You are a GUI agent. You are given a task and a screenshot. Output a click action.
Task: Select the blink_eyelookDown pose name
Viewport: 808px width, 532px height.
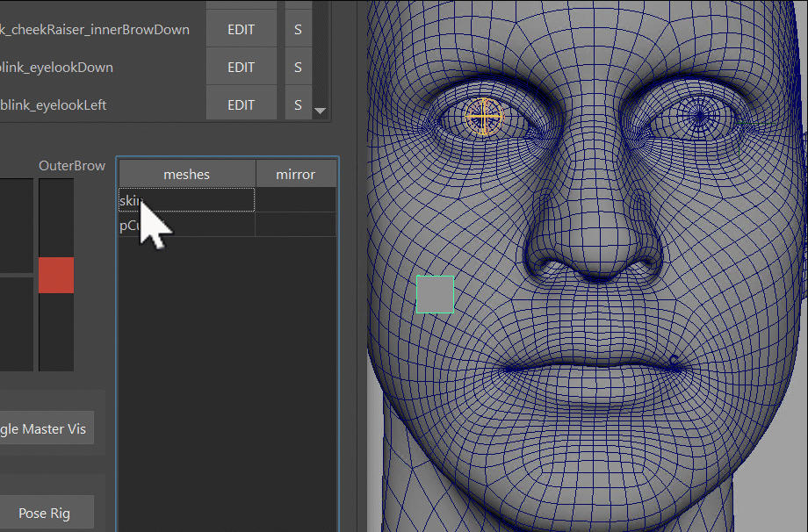(x=57, y=68)
